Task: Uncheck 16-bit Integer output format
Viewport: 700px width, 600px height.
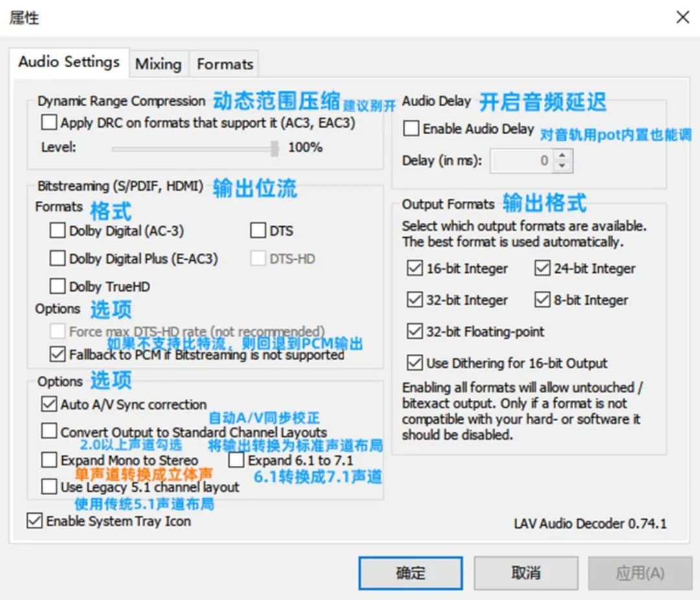Action: 415,268
